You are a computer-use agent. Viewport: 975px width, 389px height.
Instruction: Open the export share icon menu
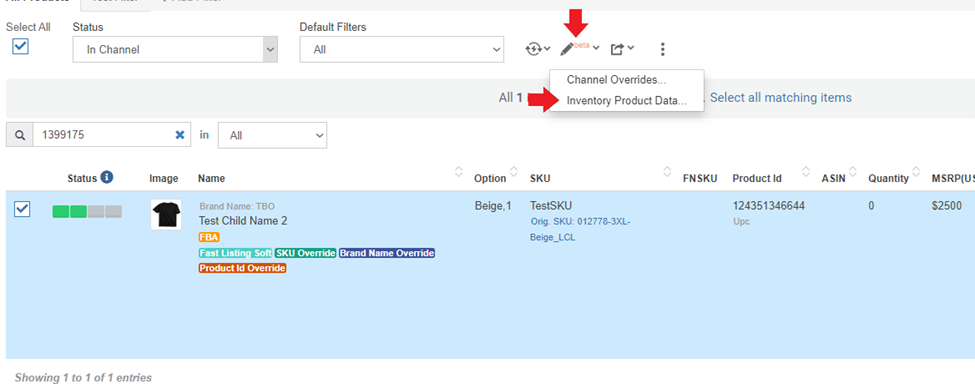[x=622, y=48]
